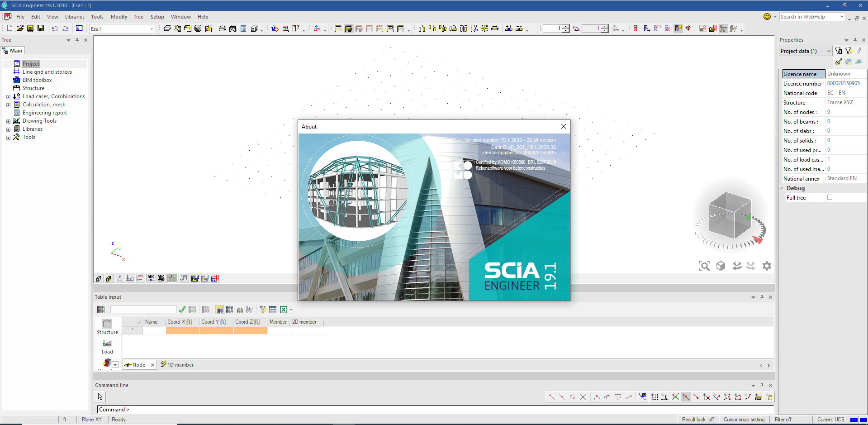
Task: Click the view-area target crosshair icon
Action: [688, 29]
